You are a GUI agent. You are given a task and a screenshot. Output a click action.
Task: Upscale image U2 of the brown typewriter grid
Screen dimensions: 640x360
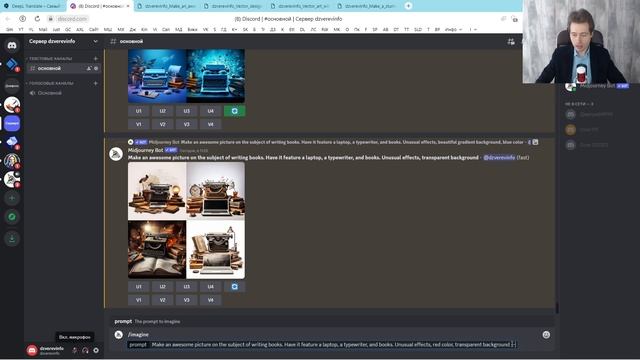tap(162, 287)
